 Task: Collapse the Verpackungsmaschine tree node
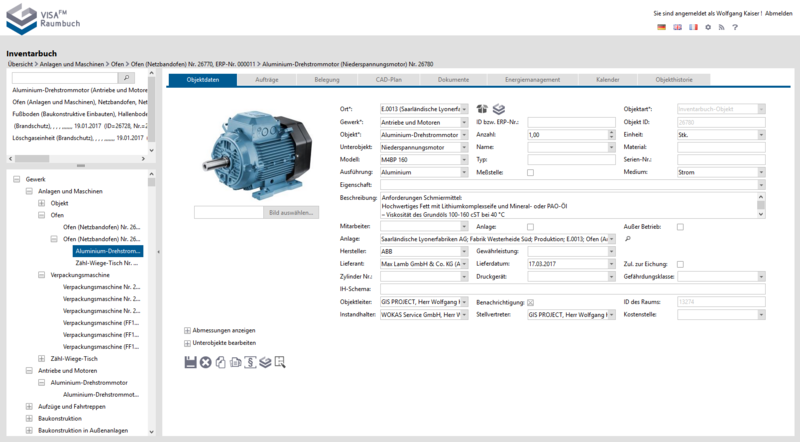[41, 275]
